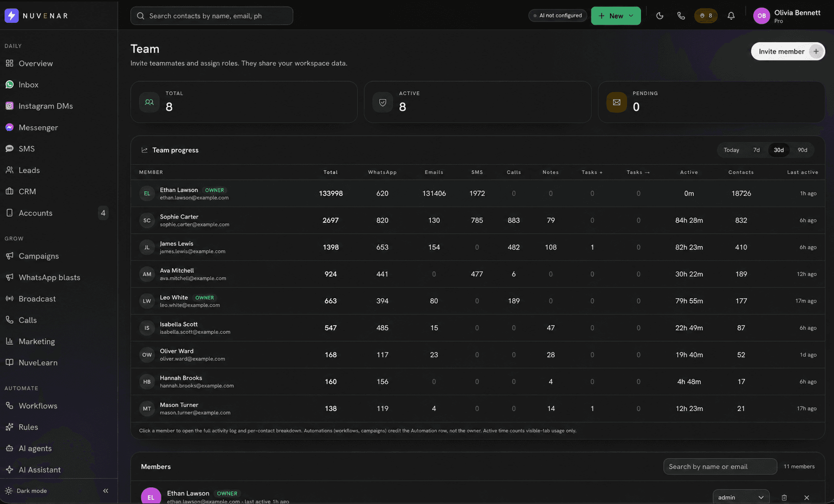Delete Ethan Lawson via trash icon
Image resolution: width=834 pixels, height=504 pixels.
[x=784, y=497]
